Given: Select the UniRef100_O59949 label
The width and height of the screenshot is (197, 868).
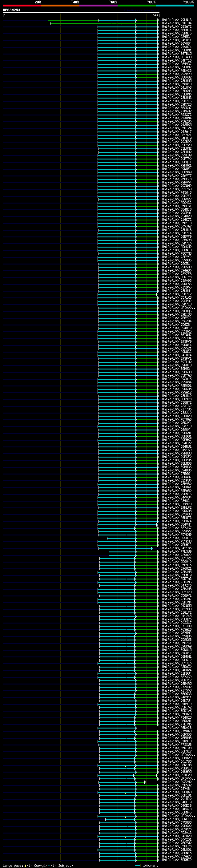Looking at the screenshot, I should (177, 562).
